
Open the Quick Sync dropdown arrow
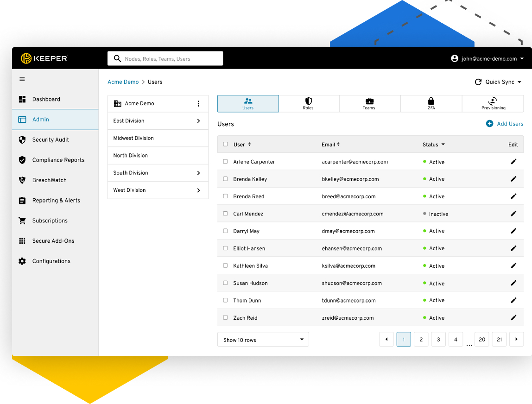[519, 82]
